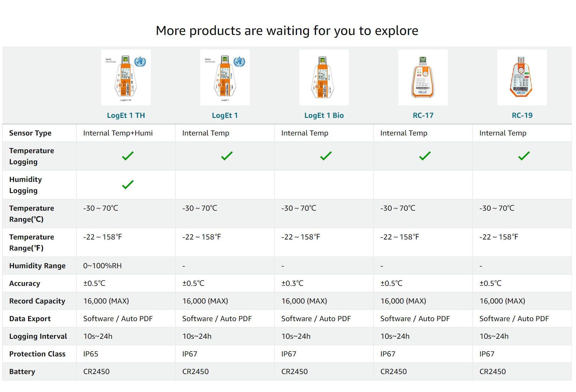The image size is (576, 392).
Task: Click the LogEt 1 Bio product thumbnail
Action: coord(324,77)
